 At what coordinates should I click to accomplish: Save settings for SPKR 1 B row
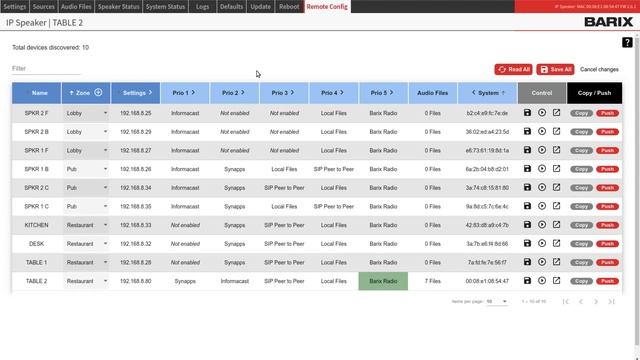point(527,169)
